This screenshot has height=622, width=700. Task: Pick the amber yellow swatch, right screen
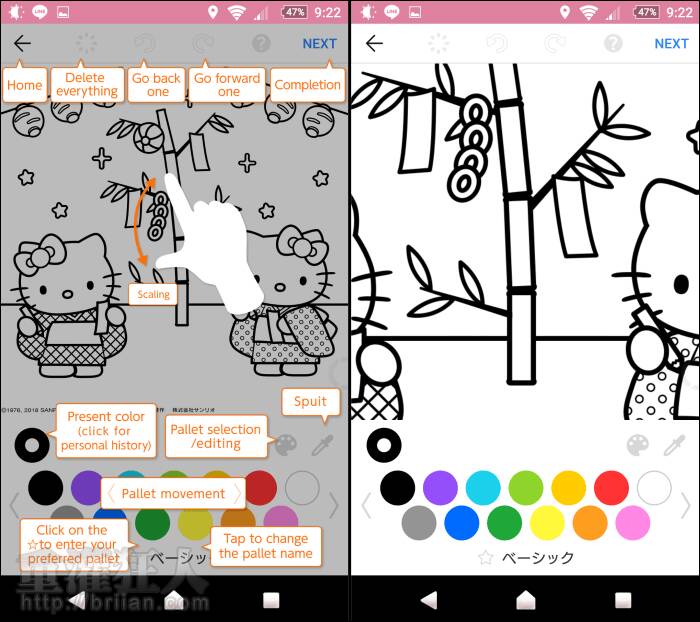(x=569, y=488)
